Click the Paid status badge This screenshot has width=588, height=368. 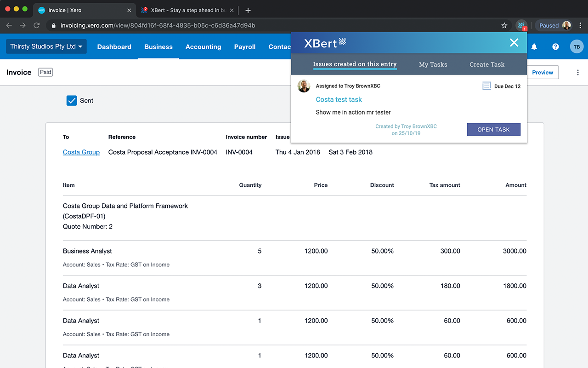pos(45,72)
